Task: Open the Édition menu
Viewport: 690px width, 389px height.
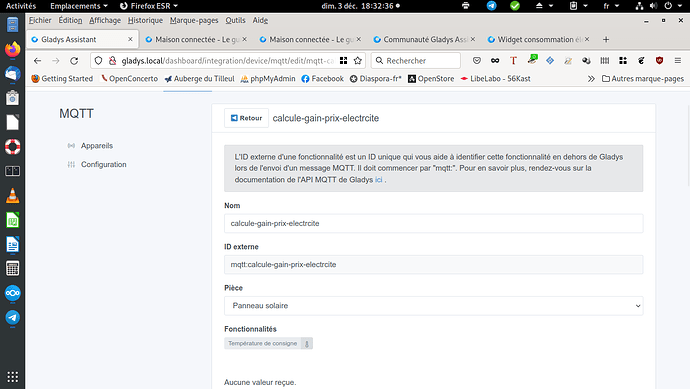Action: 70,20
